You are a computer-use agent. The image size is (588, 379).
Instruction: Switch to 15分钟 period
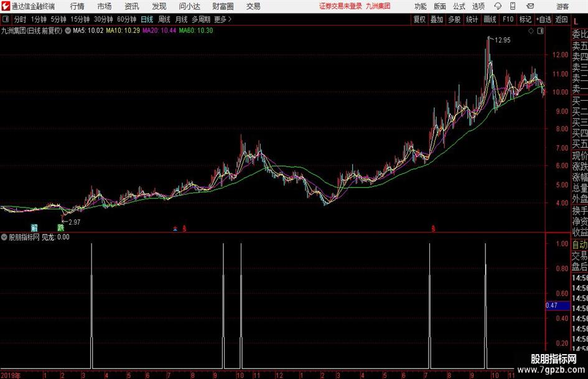[x=80, y=19]
